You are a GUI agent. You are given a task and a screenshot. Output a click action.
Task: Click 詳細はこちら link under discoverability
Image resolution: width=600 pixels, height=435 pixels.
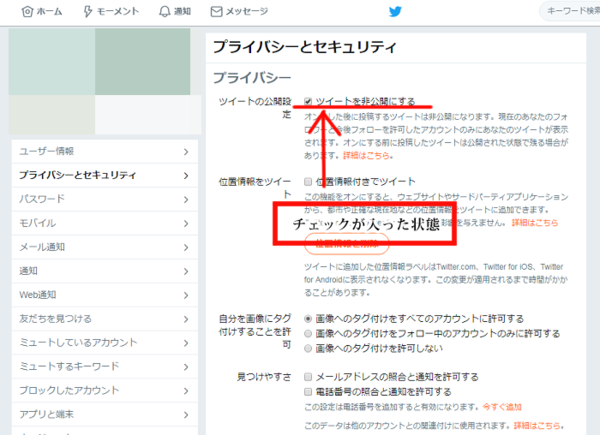click(x=537, y=425)
